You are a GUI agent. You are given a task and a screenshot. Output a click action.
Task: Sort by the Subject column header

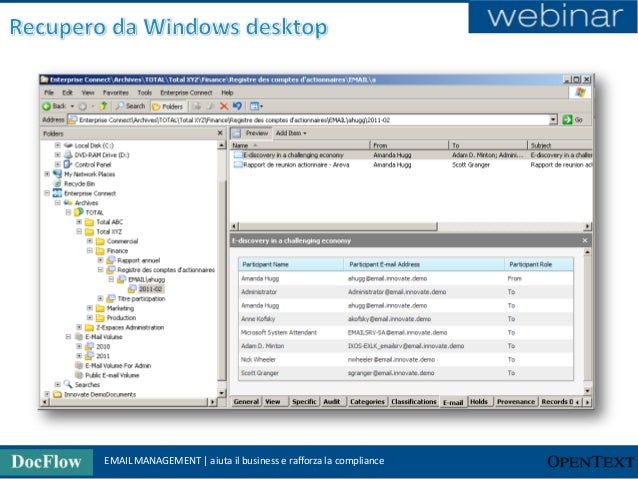click(560, 145)
